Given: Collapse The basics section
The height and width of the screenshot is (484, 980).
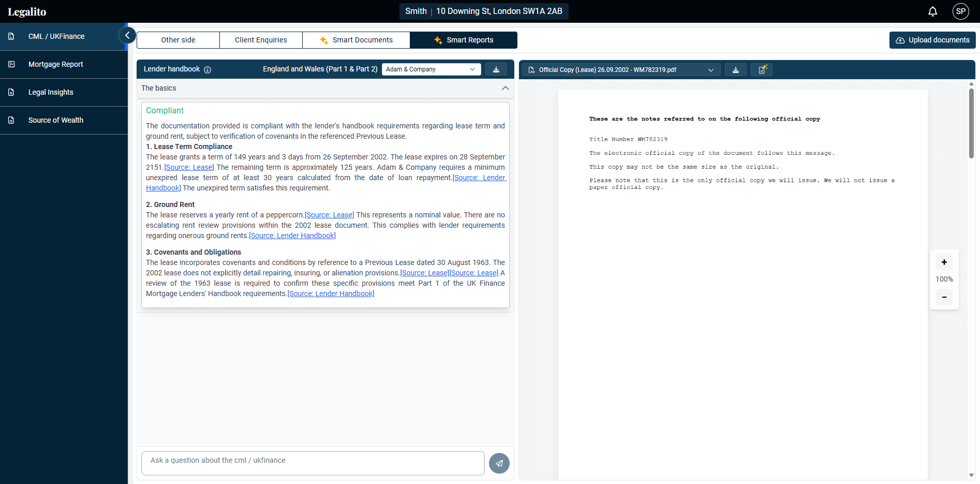Looking at the screenshot, I should pos(505,89).
